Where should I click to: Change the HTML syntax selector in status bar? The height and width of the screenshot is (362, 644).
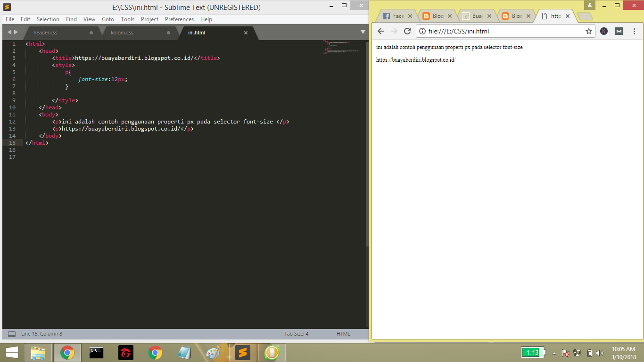click(343, 334)
